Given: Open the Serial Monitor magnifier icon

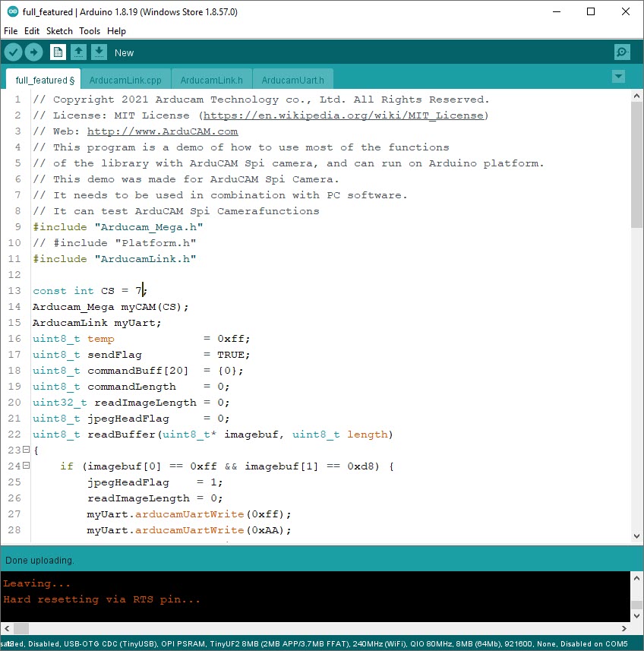Looking at the screenshot, I should [x=622, y=52].
